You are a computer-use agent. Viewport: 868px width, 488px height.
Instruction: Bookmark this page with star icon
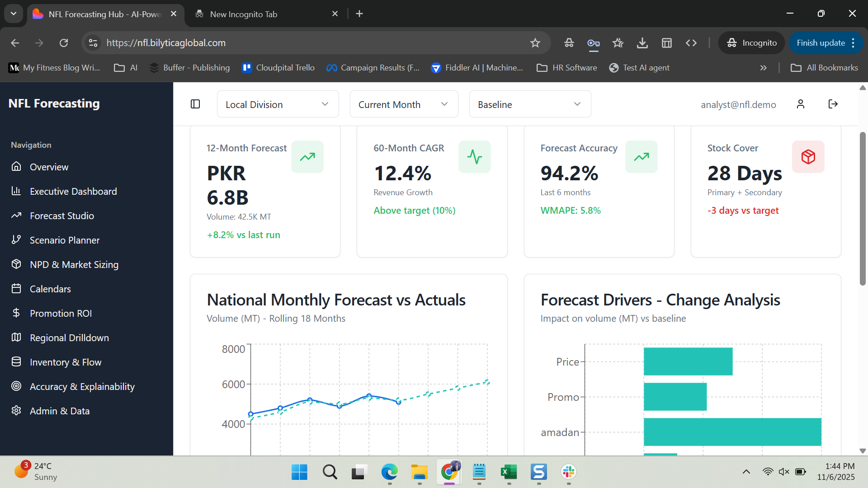coord(535,43)
